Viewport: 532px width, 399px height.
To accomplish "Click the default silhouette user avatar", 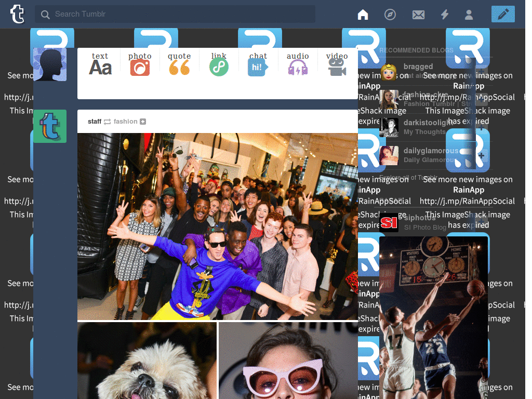I will [50, 64].
